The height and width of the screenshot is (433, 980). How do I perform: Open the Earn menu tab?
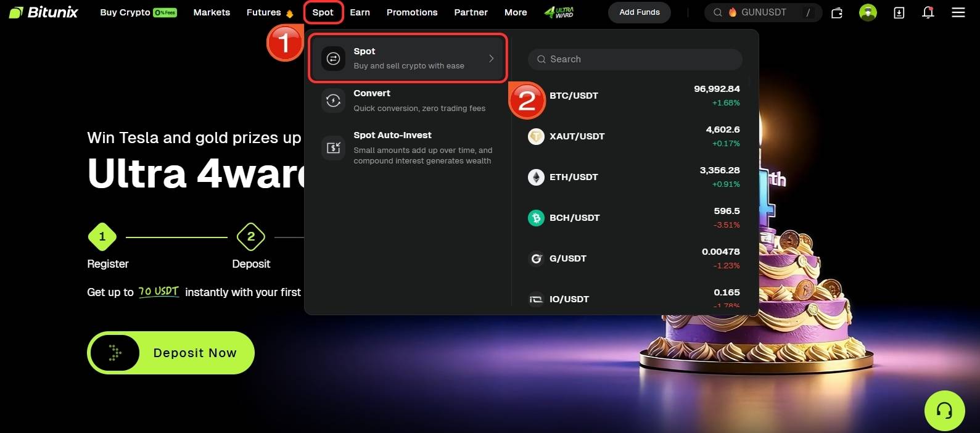(360, 12)
